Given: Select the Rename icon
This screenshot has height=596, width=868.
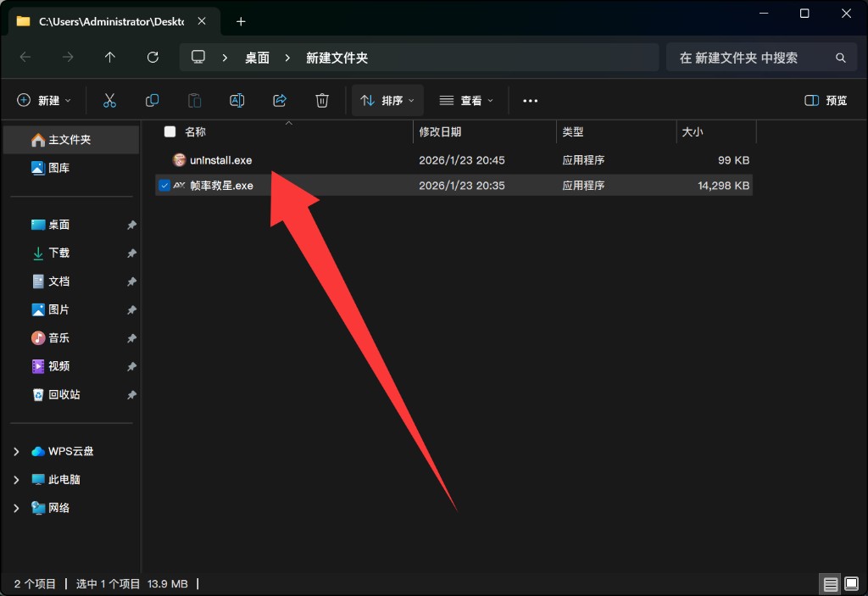Looking at the screenshot, I should click(x=236, y=100).
